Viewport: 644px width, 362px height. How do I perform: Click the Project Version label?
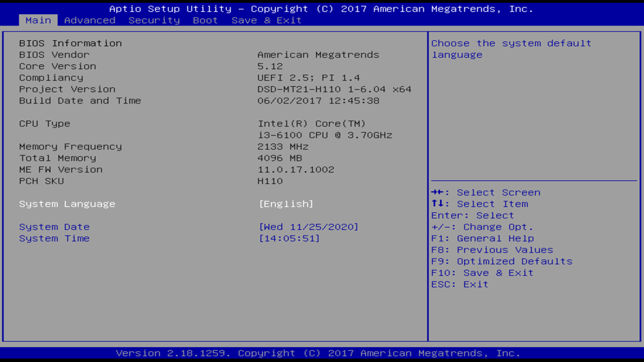click(67, 89)
